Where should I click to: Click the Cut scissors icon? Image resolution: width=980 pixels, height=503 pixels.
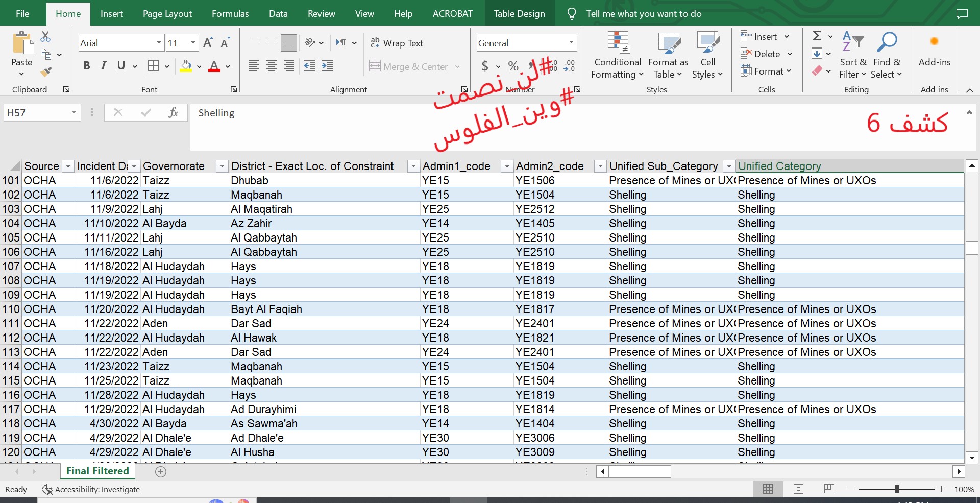(x=46, y=37)
